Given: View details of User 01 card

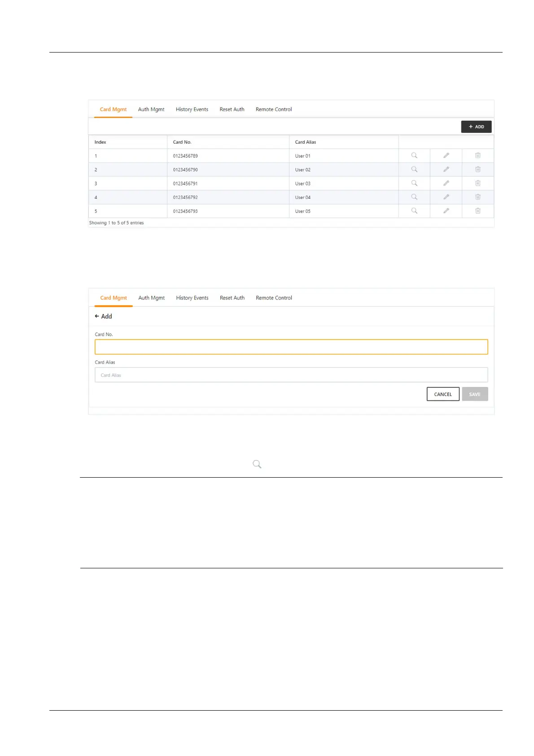Looking at the screenshot, I should click(414, 155).
